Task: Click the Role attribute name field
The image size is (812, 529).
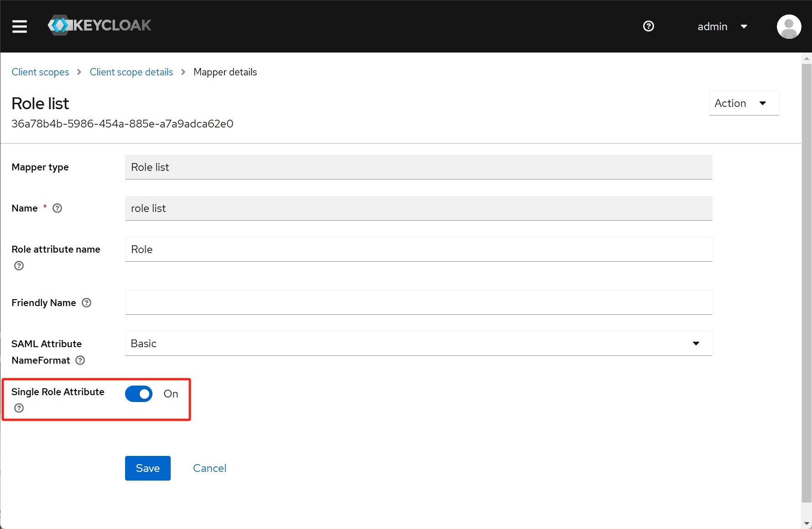Action: point(418,249)
